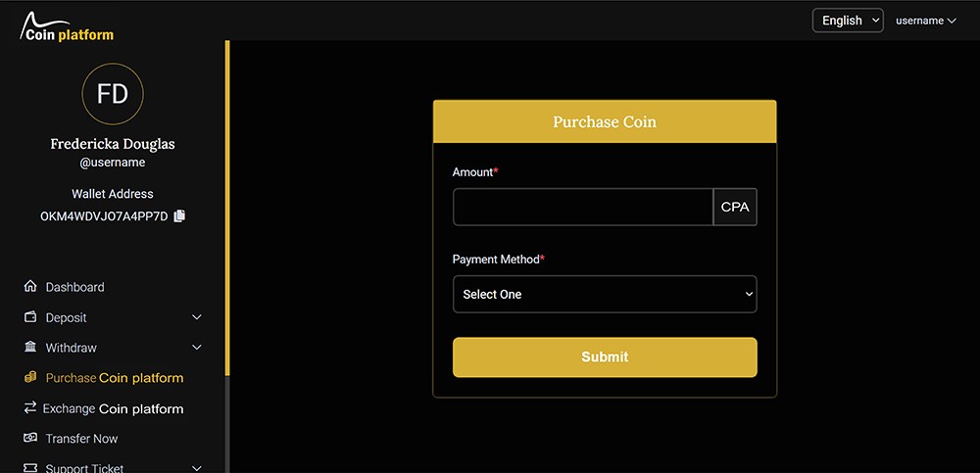Click the Dashboard home icon
Image resolution: width=980 pixels, height=473 pixels.
point(29,287)
